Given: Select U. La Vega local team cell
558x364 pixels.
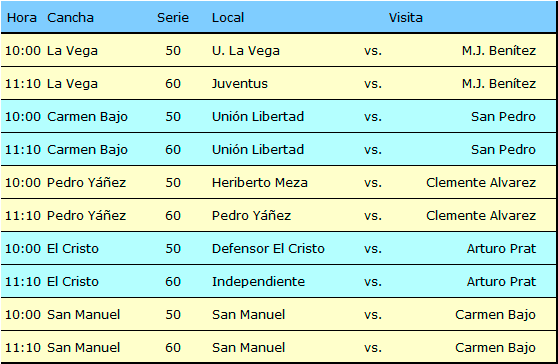Looking at the screenshot, I should click(246, 51).
